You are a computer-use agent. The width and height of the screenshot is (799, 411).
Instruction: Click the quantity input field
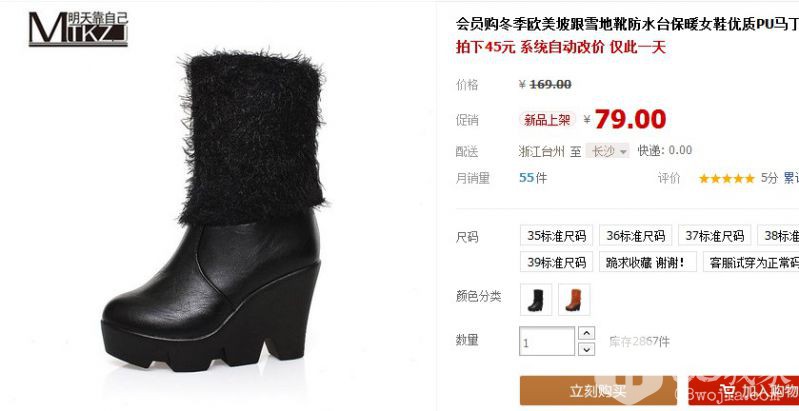coord(547,341)
